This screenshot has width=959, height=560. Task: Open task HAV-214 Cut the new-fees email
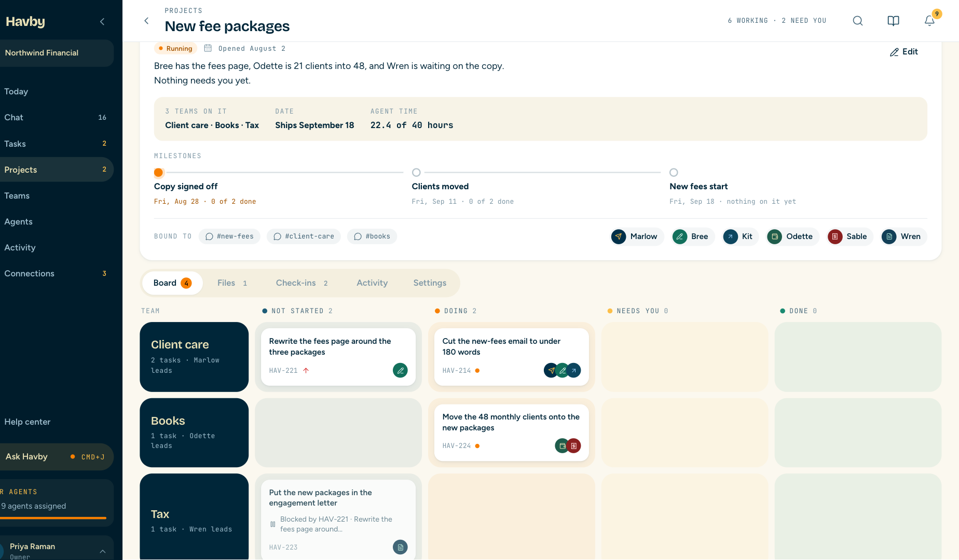(511, 357)
